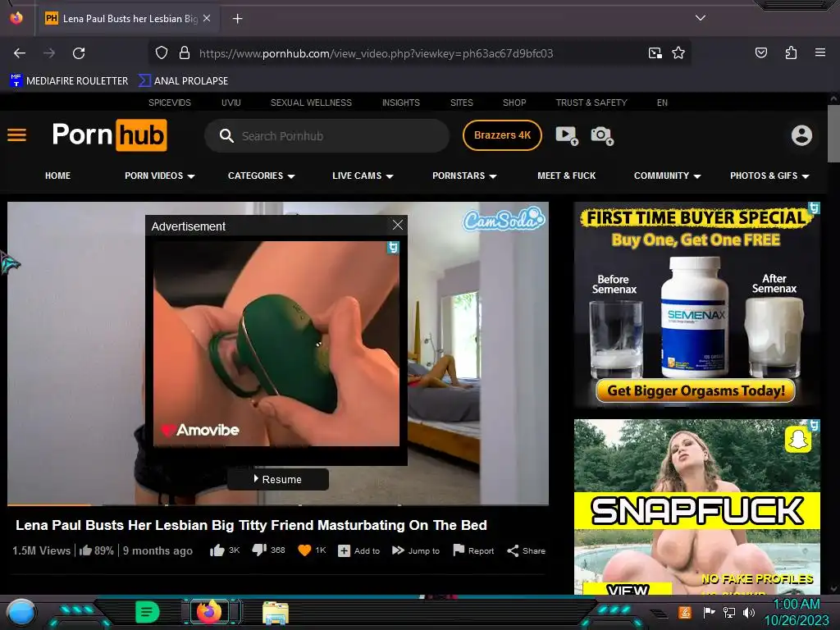Viewport: 840px width, 630px height.
Task: Save page to Pocket
Action: point(760,53)
